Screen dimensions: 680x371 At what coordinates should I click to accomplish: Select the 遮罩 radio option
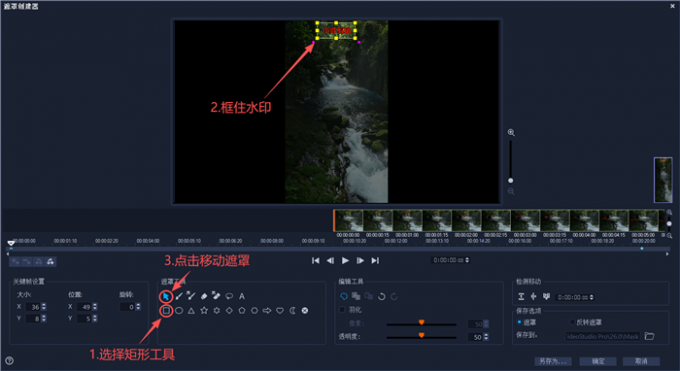pos(519,322)
